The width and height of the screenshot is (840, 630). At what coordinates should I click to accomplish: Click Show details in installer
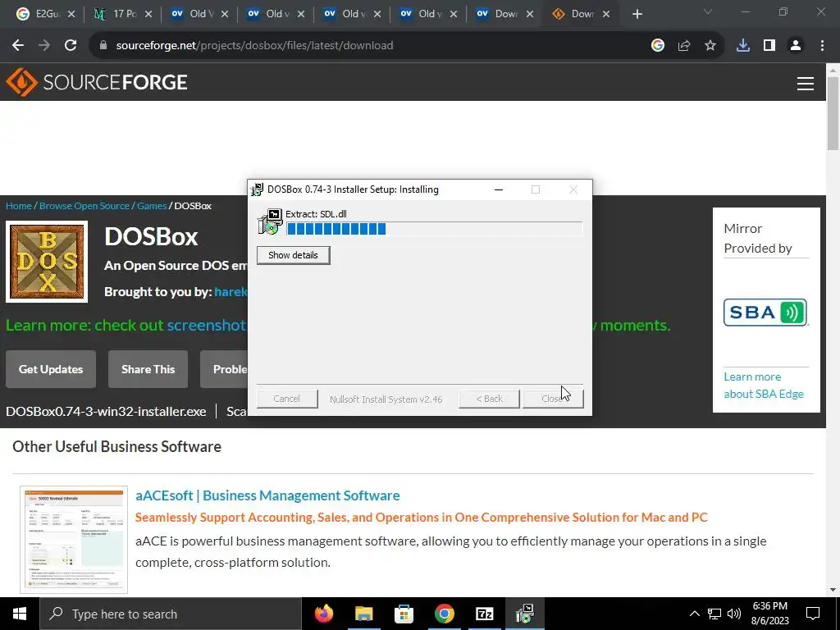(293, 255)
